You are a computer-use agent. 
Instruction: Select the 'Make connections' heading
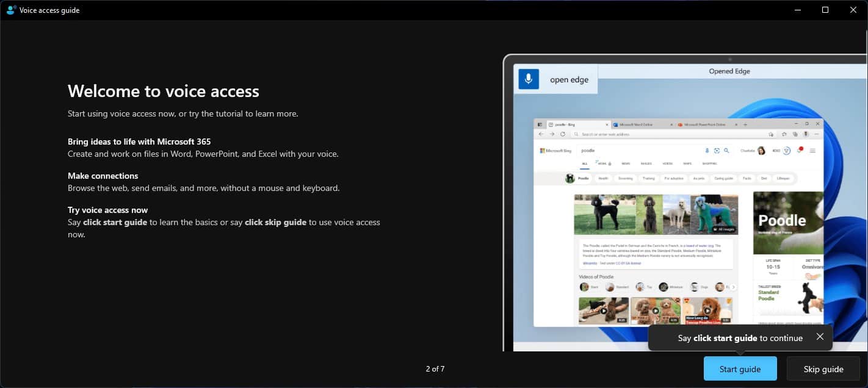click(103, 176)
